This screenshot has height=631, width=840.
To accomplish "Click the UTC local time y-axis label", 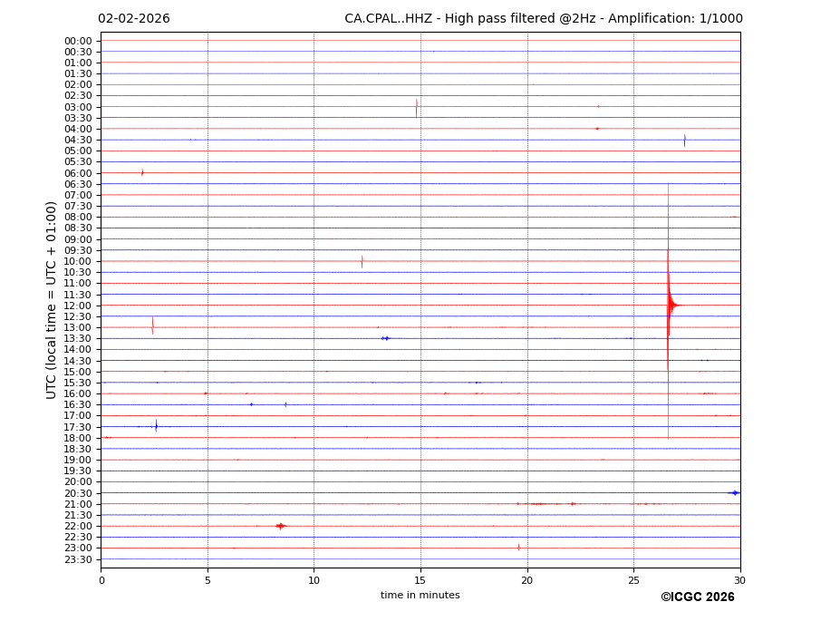I will (x=52, y=299).
